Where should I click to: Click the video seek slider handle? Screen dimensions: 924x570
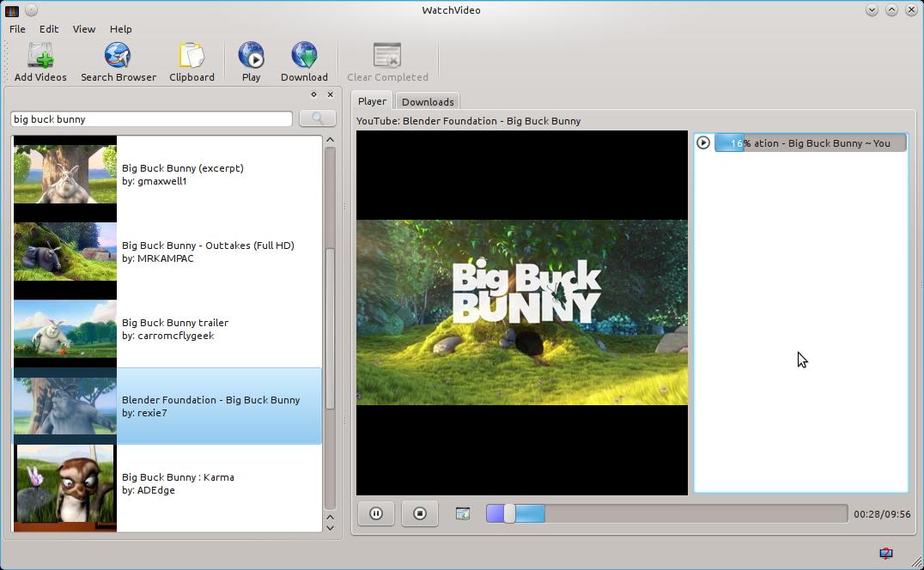tap(509, 513)
